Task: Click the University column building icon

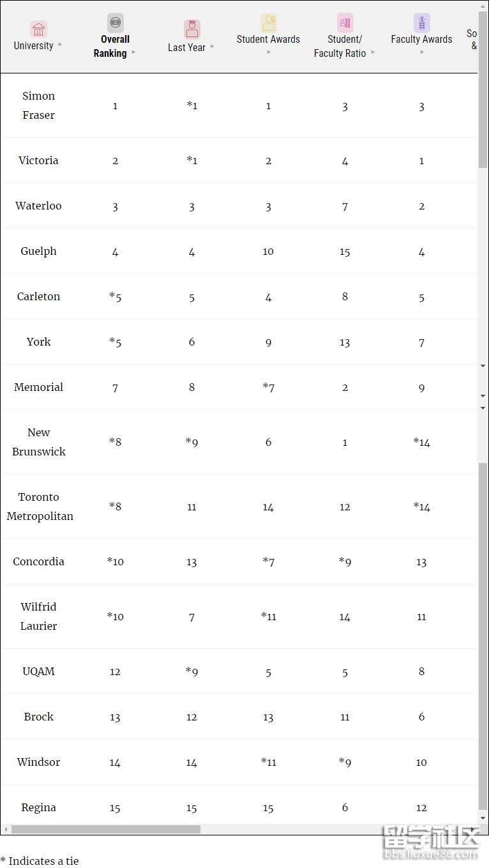Action: [x=38, y=29]
